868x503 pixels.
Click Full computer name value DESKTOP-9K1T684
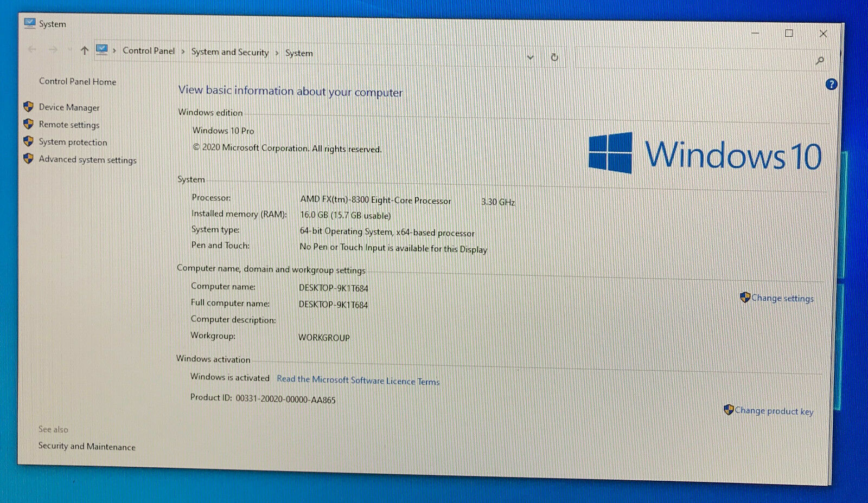tap(333, 305)
